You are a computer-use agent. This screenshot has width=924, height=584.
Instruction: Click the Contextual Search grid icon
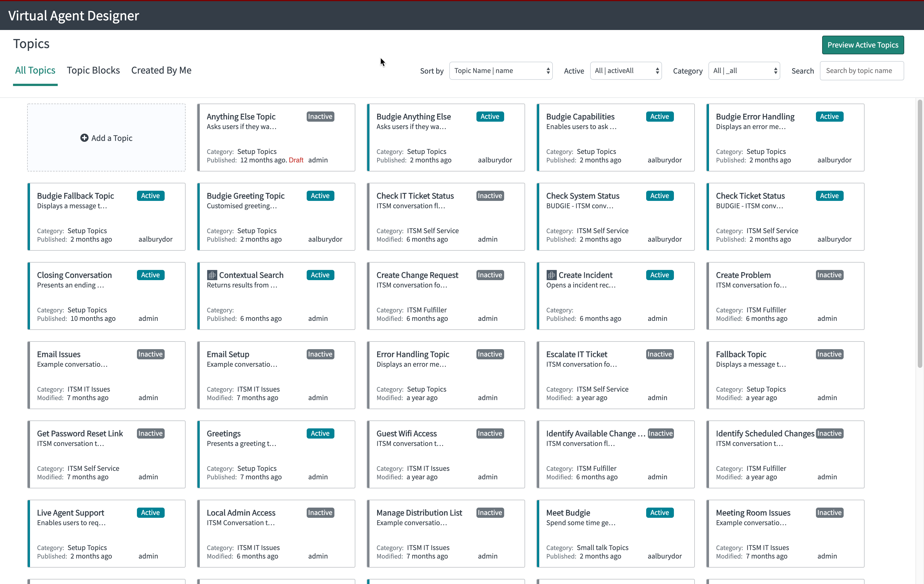(x=212, y=275)
